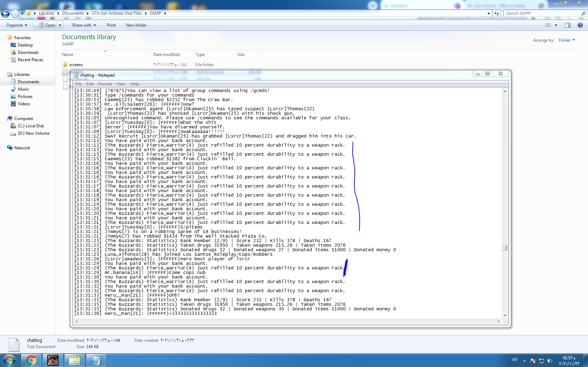
Task: Open Notepad File menu
Action: click(x=78, y=84)
